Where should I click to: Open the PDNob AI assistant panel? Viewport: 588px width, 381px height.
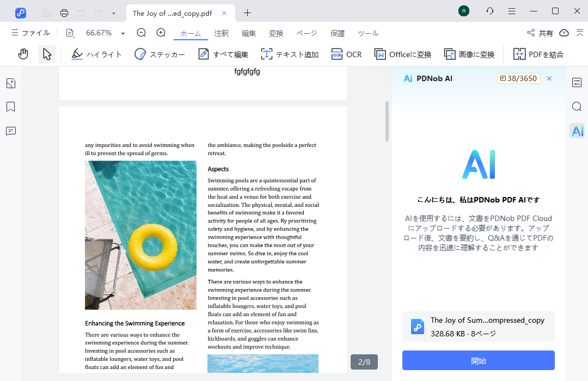pos(577,130)
